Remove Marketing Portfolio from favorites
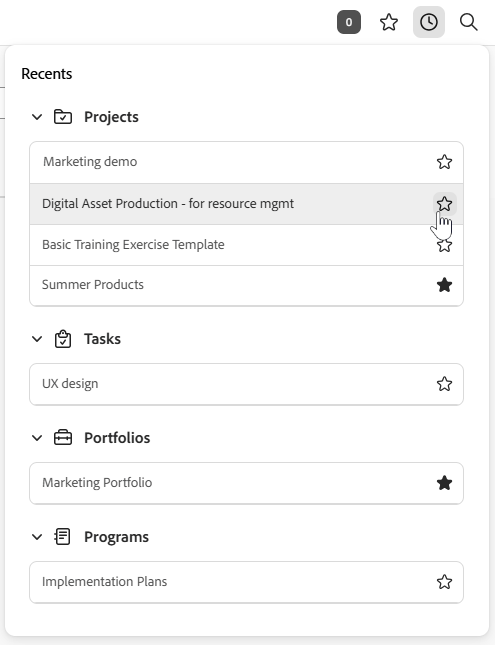Image resolution: width=495 pixels, height=645 pixels. [x=444, y=483]
